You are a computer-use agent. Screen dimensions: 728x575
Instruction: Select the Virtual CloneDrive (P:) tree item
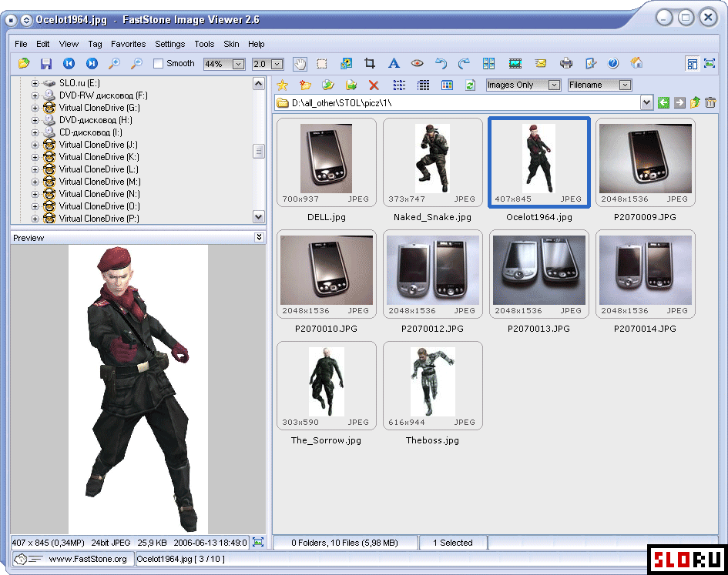tap(99, 219)
